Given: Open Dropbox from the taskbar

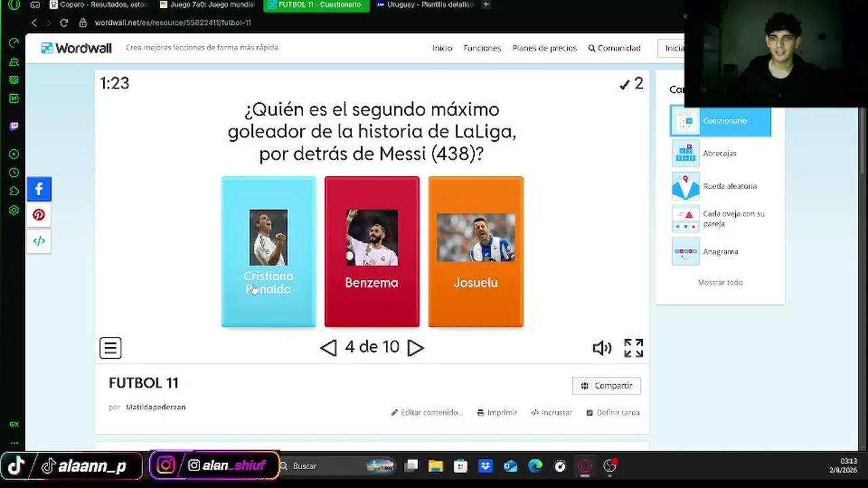Looking at the screenshot, I should [x=486, y=466].
